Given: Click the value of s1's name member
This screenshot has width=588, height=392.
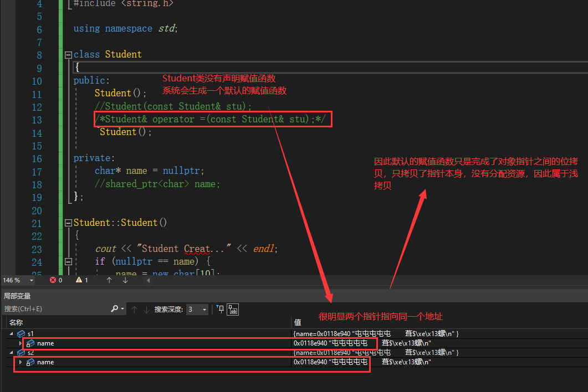Looking at the screenshot, I should (x=362, y=343).
